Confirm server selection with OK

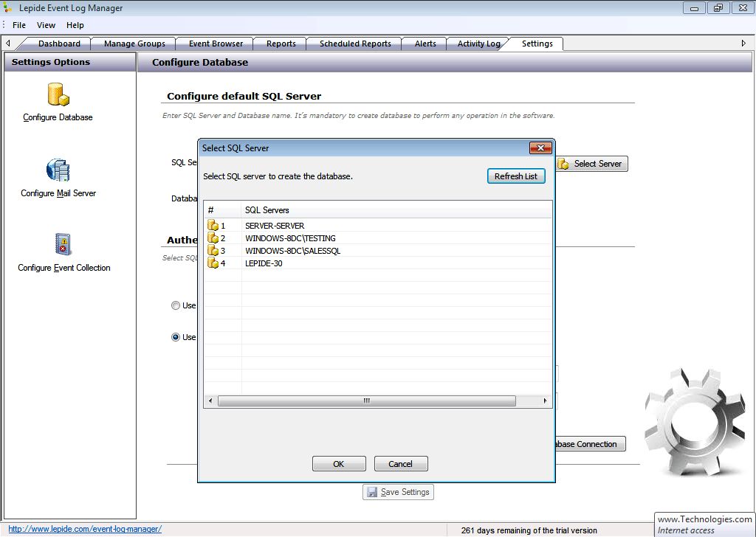coord(338,464)
